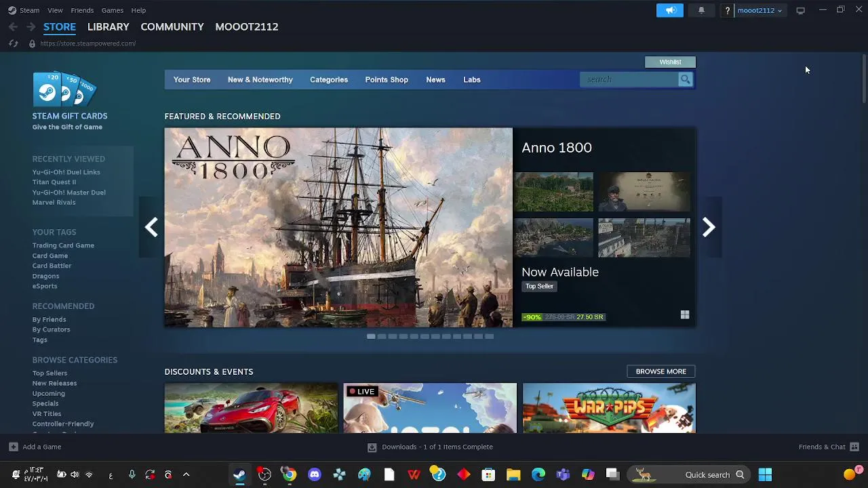The image size is (868, 488).
Task: Click the Wishlist button
Action: point(670,62)
